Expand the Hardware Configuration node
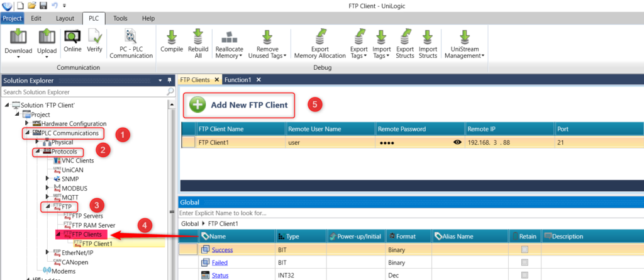Viewport: 644px width, 280px height. coord(28,123)
